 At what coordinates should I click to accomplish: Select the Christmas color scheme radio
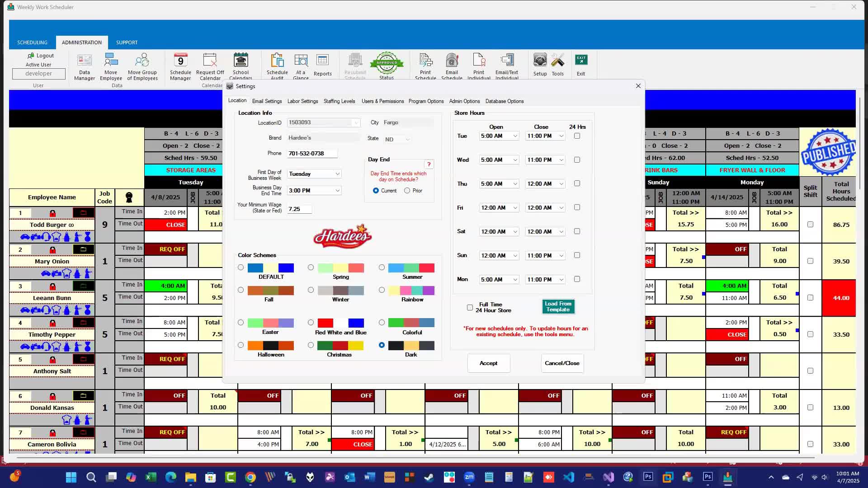[x=311, y=345]
